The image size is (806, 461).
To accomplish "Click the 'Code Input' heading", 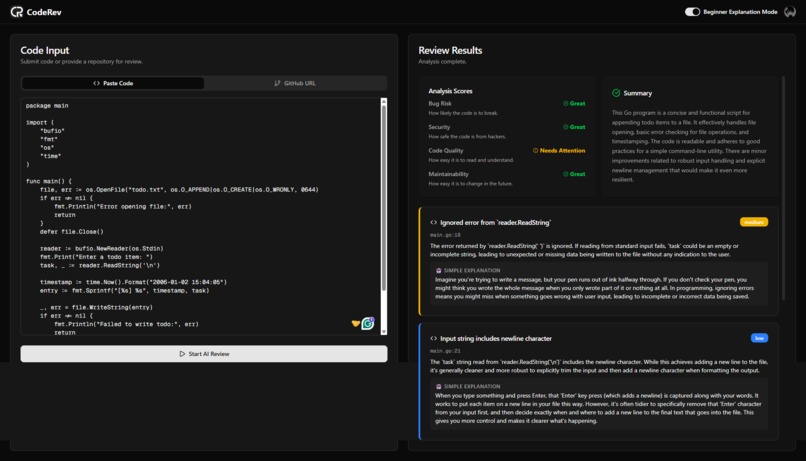I will [45, 50].
